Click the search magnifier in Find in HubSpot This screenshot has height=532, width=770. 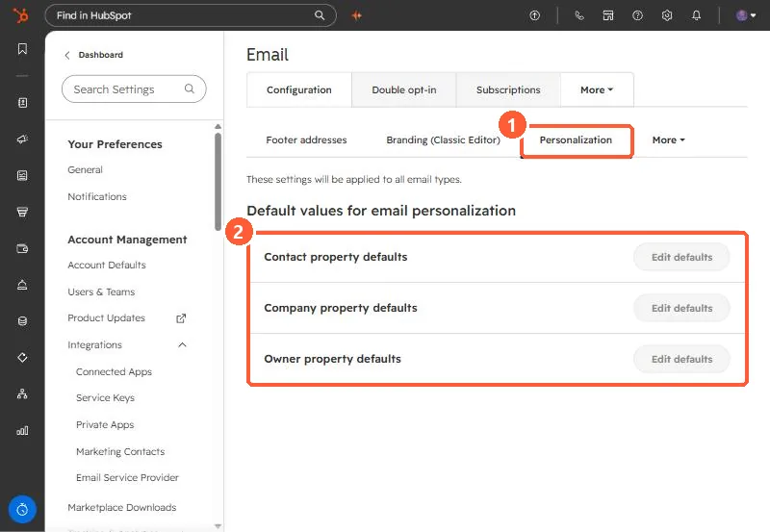[320, 15]
